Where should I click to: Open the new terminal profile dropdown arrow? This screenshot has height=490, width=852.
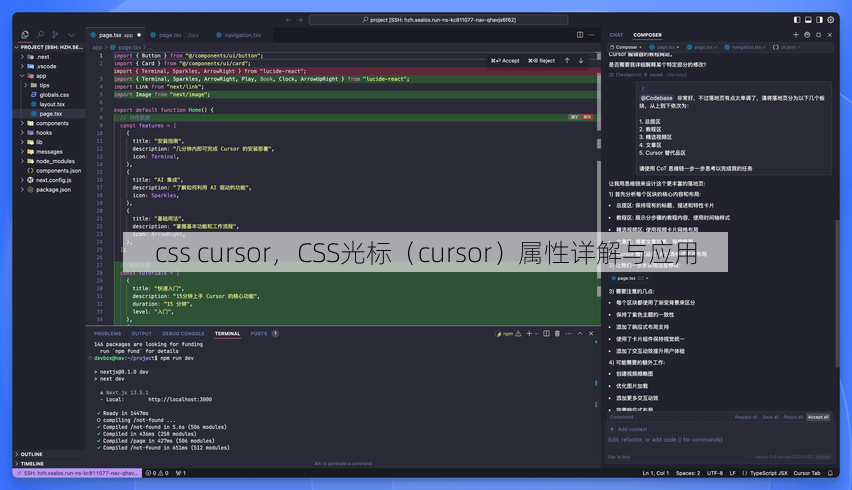(536, 334)
